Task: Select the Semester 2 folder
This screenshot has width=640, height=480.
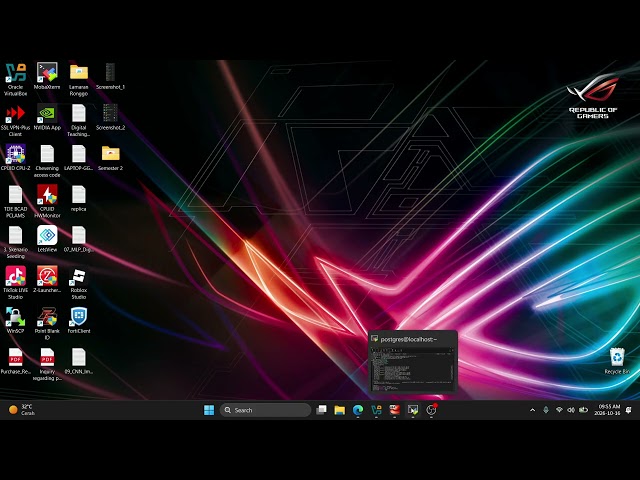Action: click(x=110, y=157)
